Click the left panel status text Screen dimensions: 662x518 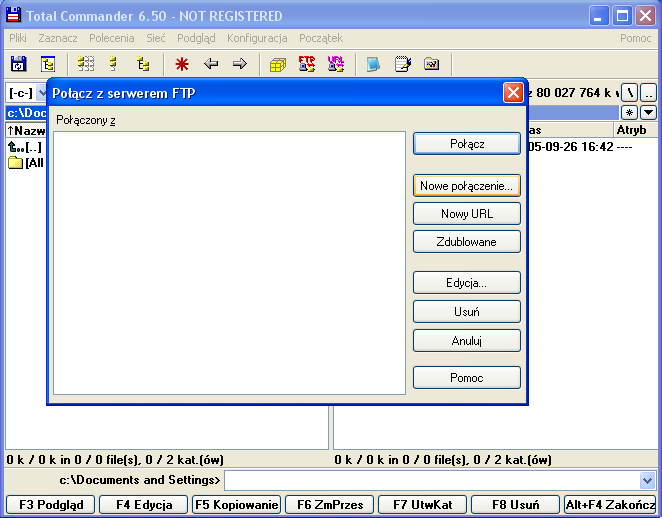115,459
